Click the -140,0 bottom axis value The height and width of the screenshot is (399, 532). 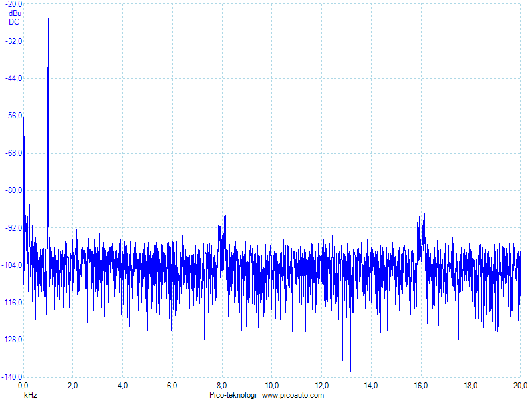pyautogui.click(x=12, y=377)
